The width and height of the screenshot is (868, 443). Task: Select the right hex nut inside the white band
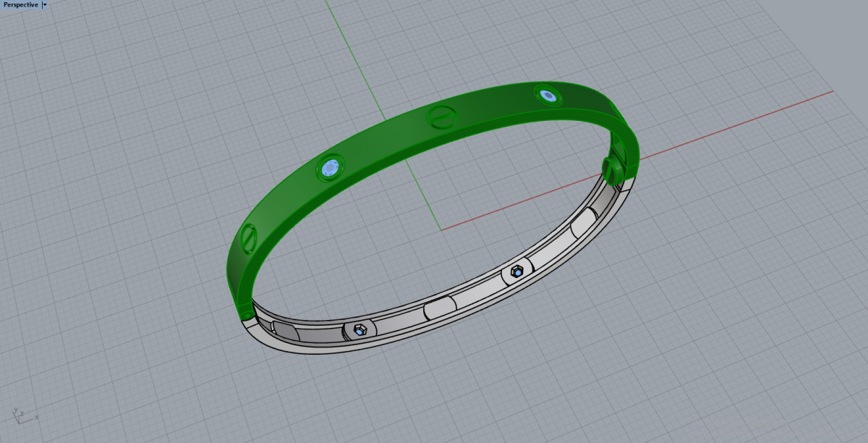516,273
